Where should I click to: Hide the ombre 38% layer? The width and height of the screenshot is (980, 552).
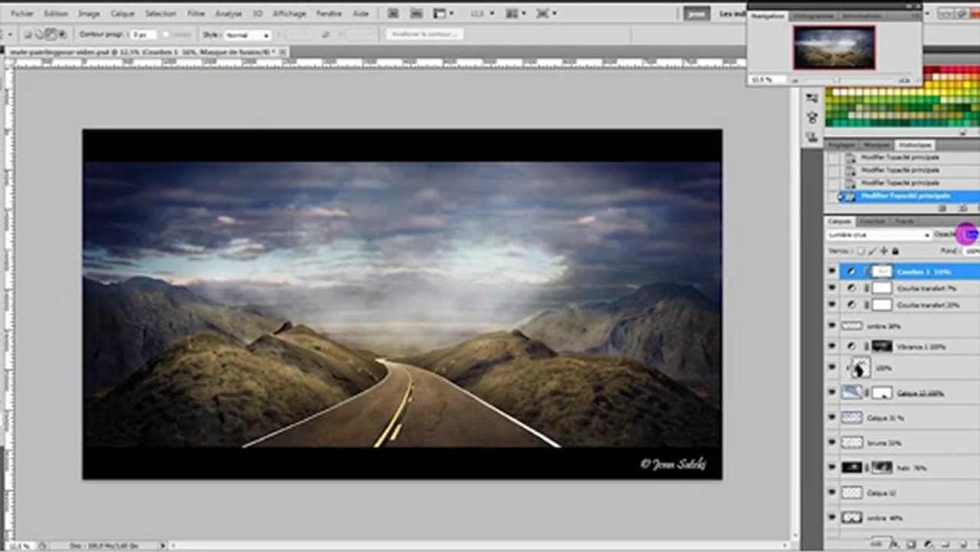tap(833, 326)
